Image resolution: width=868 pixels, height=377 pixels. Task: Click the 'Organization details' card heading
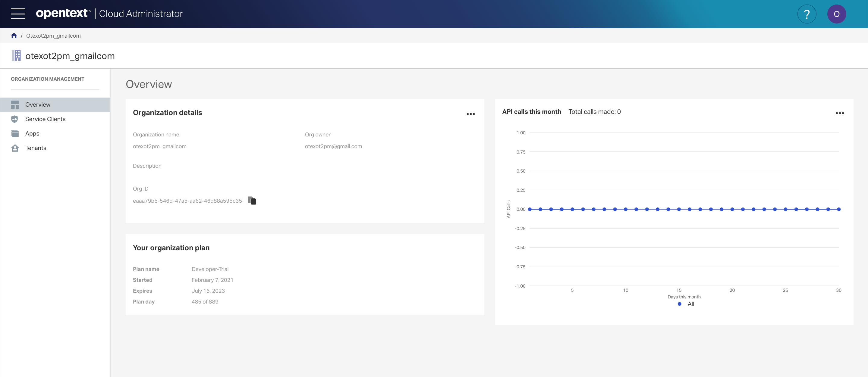pos(168,113)
